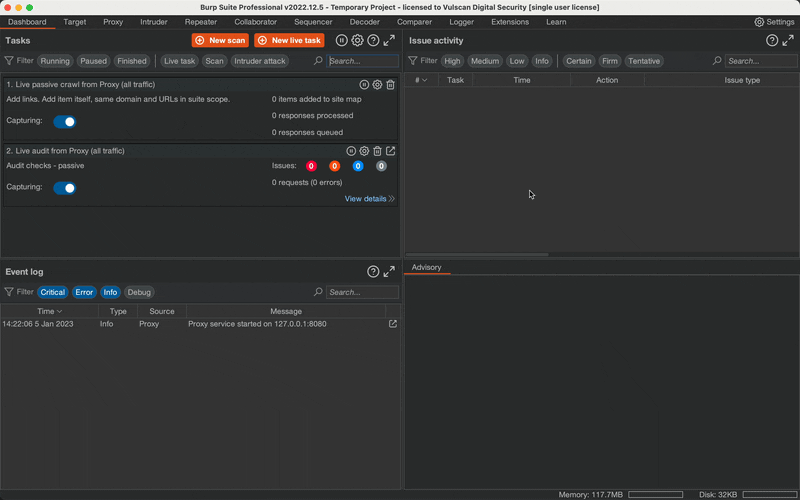
Task: Expand the Event log panel
Action: [389, 272]
